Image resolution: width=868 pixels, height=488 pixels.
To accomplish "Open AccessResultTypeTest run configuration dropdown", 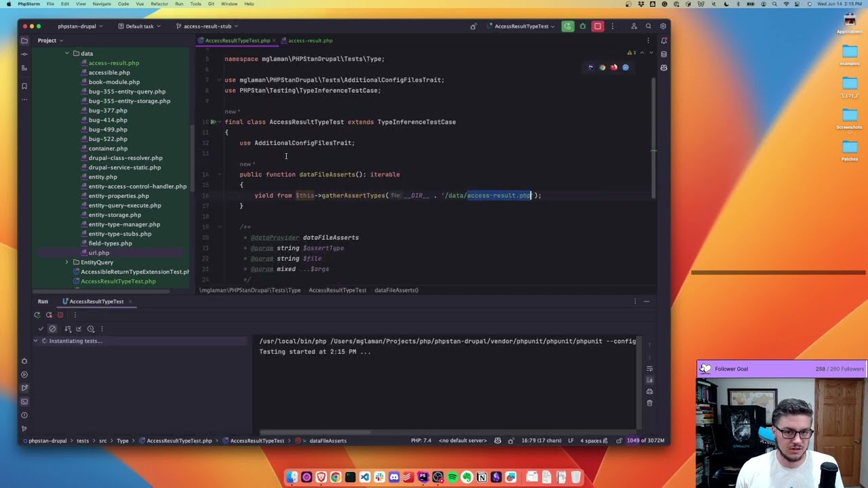I will click(521, 26).
